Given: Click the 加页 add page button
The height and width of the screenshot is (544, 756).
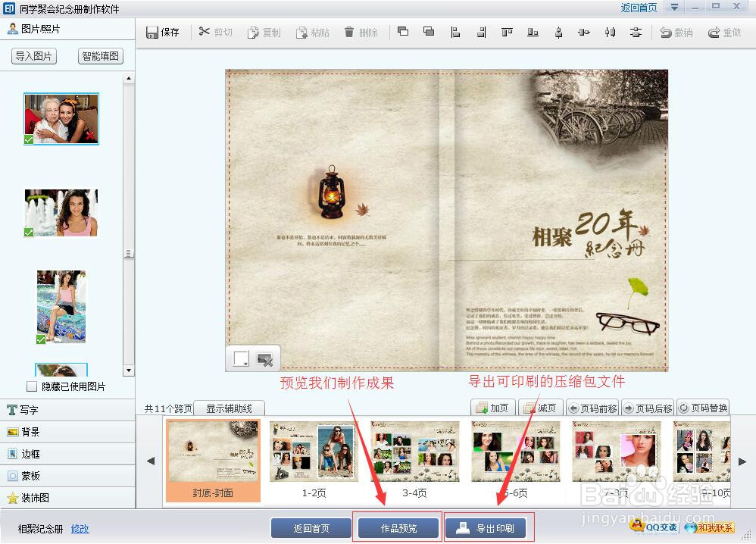Looking at the screenshot, I should (492, 408).
